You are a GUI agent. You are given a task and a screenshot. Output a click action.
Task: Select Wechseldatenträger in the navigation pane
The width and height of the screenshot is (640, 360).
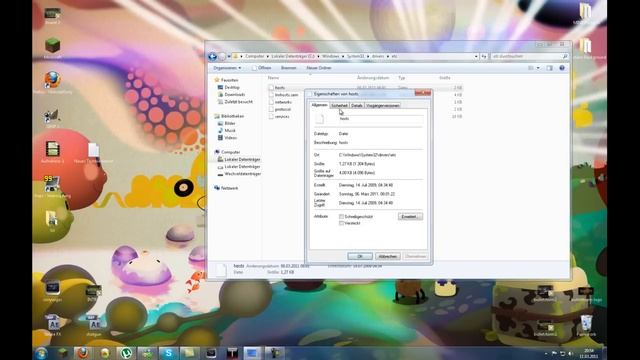pyautogui.click(x=242, y=174)
